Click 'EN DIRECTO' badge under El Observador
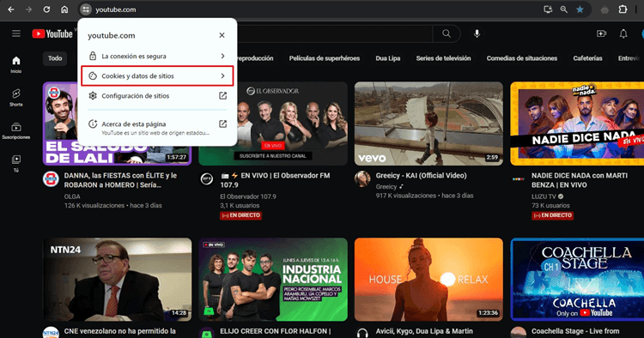644x338 pixels. pyautogui.click(x=240, y=215)
